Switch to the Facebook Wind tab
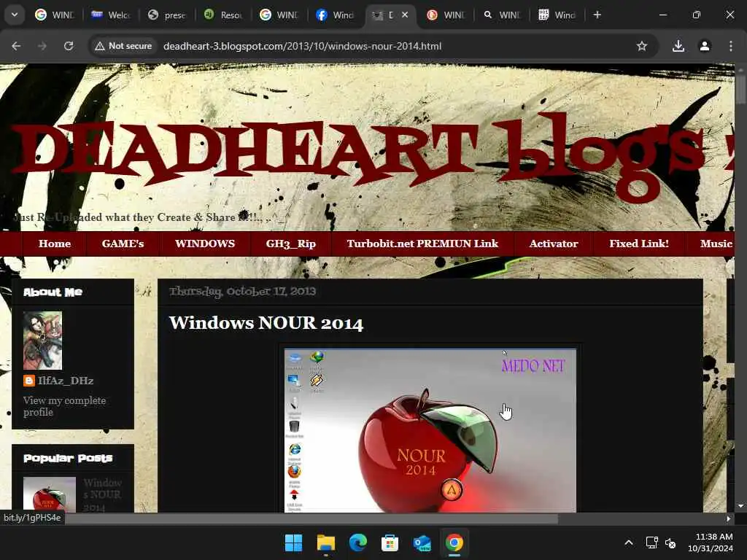 click(x=336, y=15)
